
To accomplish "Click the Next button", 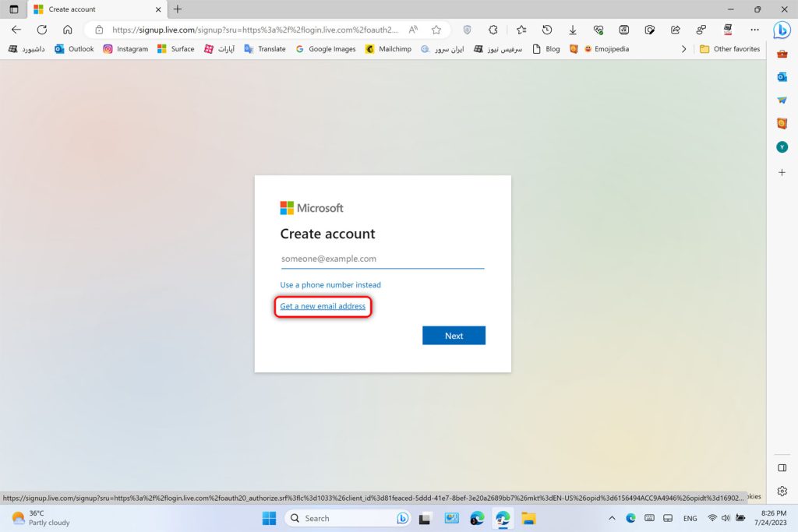I will point(454,336).
